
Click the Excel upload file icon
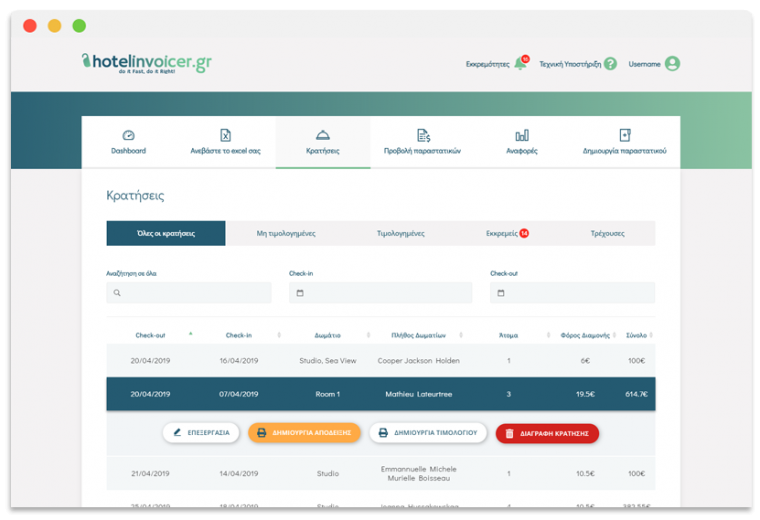225,135
